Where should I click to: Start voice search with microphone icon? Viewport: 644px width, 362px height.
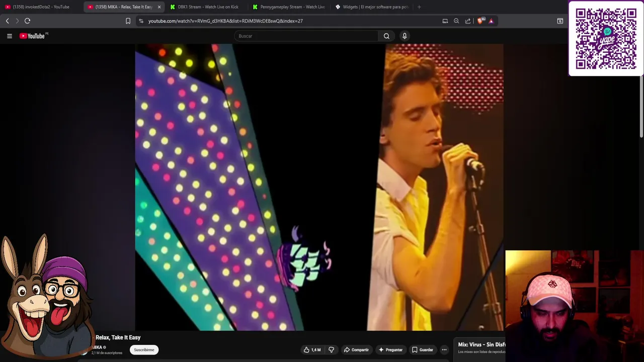(405, 36)
